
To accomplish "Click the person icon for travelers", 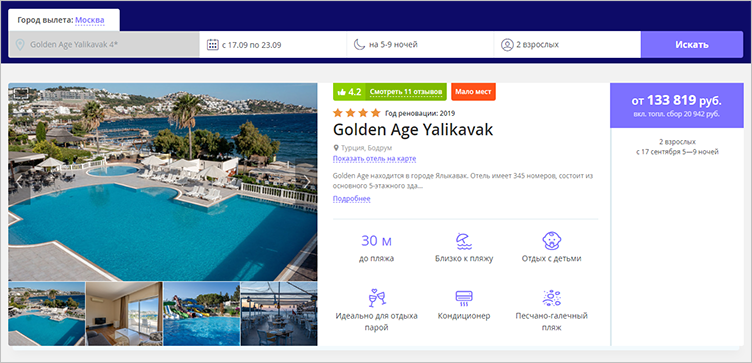I will (x=506, y=45).
